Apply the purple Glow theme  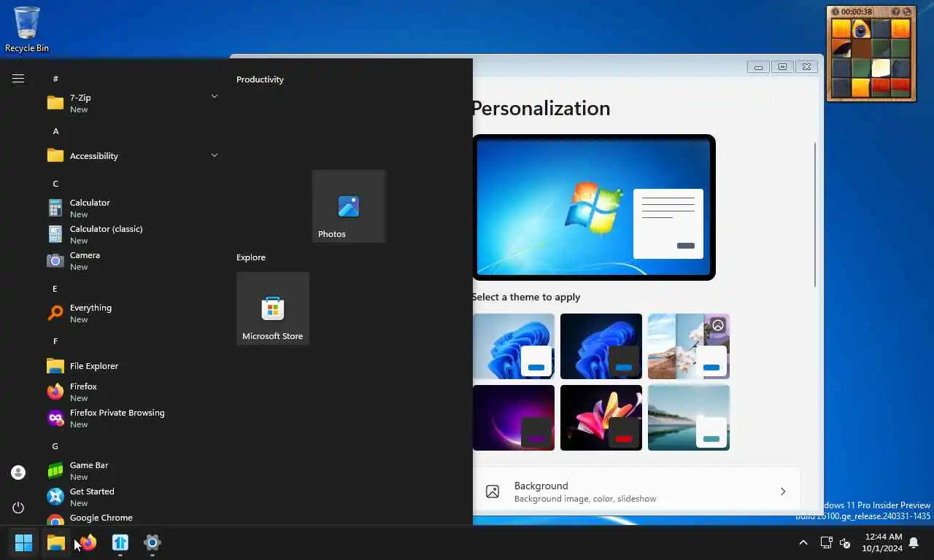[x=514, y=418]
